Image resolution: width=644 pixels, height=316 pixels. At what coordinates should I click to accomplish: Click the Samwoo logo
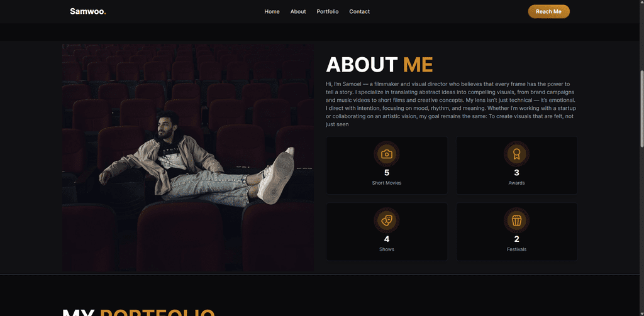click(x=88, y=11)
